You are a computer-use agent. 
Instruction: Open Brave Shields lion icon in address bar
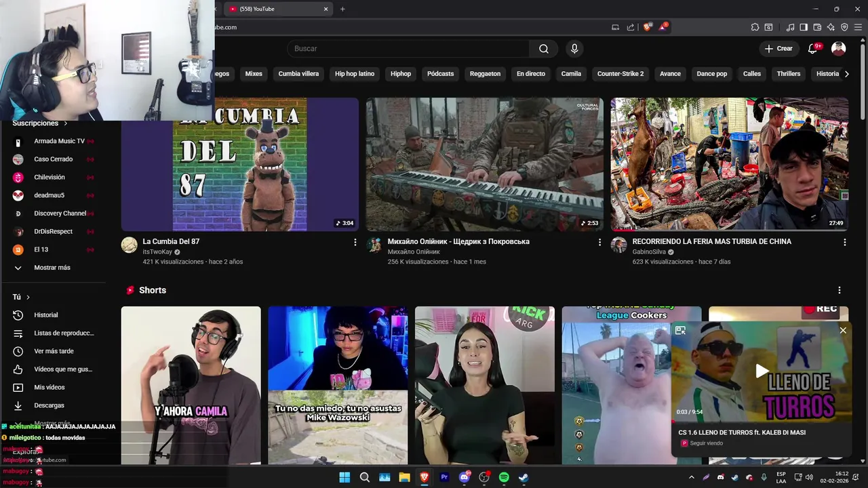[647, 27]
